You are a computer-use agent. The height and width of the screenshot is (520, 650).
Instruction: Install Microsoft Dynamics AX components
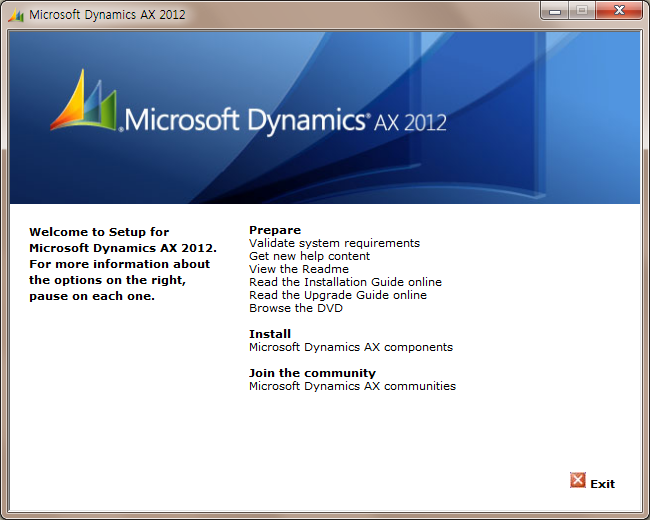[351, 347]
